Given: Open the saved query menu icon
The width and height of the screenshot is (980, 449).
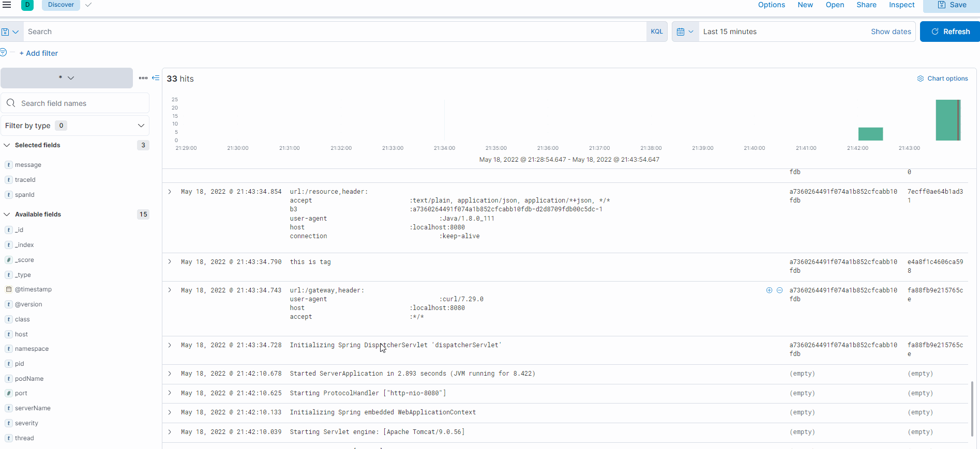Looking at the screenshot, I should click(x=10, y=32).
